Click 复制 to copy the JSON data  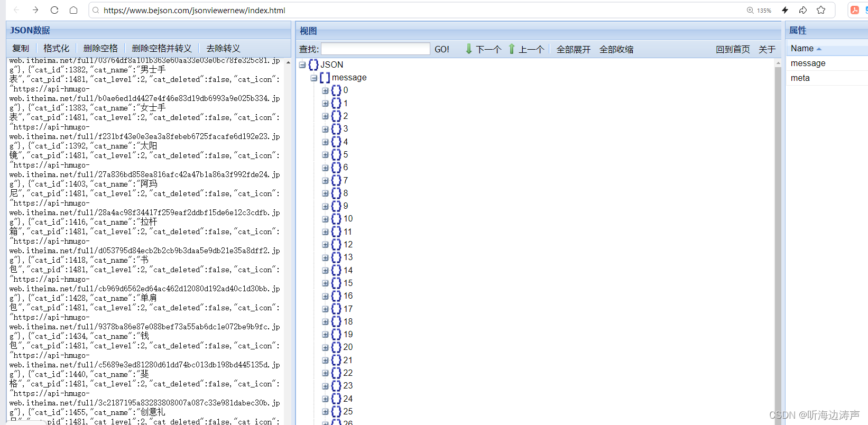pyautogui.click(x=21, y=48)
